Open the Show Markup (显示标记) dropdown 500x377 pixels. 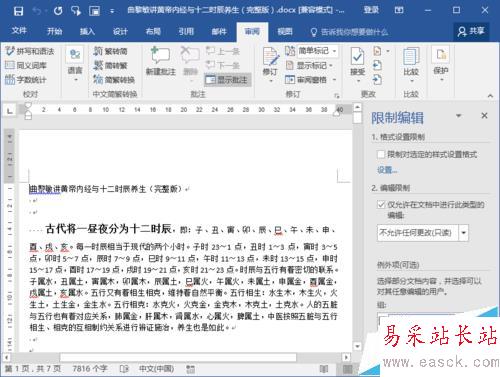tap(309, 65)
